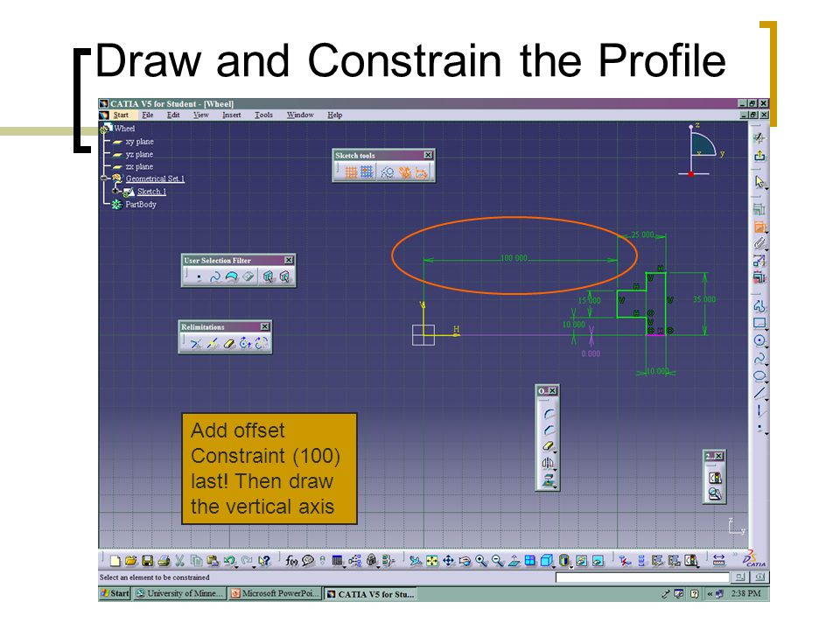Toggle the Grid display in Sketch tools

click(x=351, y=172)
